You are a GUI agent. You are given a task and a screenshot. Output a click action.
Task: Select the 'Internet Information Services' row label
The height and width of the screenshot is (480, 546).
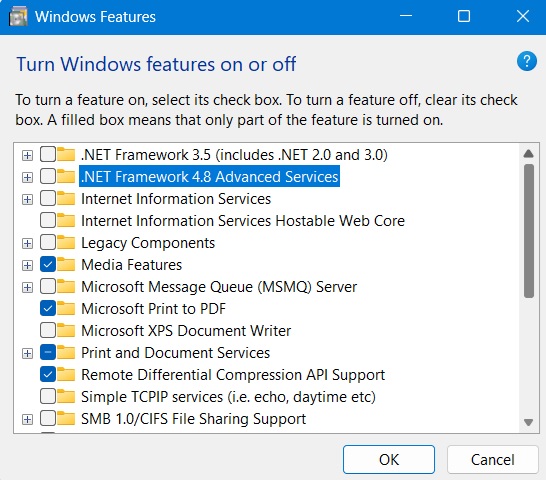tap(176, 199)
